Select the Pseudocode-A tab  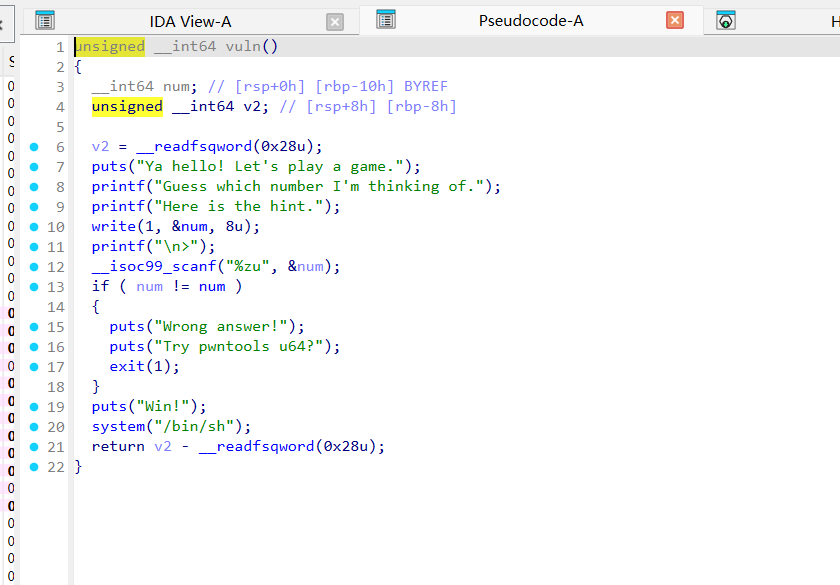[531, 21]
